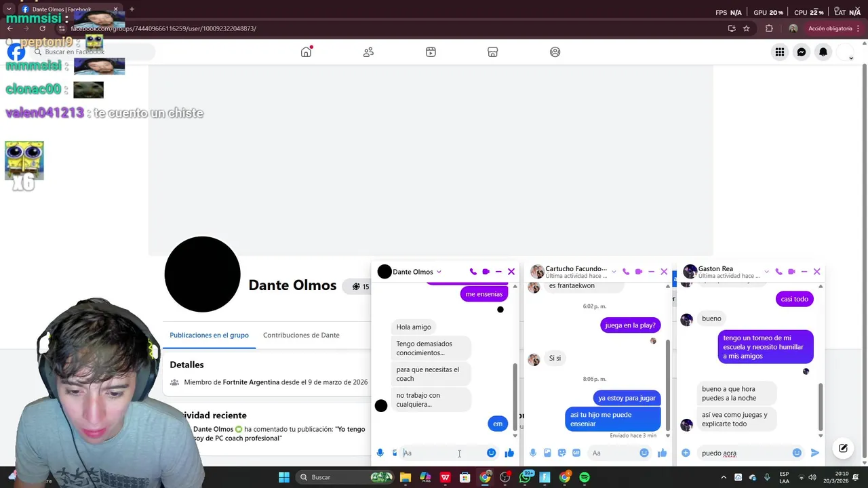Image resolution: width=868 pixels, height=488 pixels.
Task: Open a new browser tab
Action: (132, 9)
